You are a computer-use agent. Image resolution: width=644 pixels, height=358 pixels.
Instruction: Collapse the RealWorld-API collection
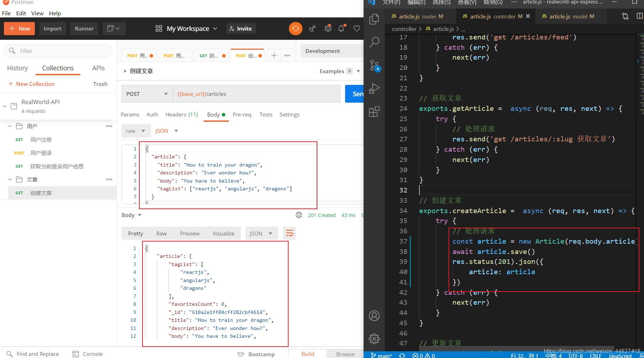[x=5, y=106]
